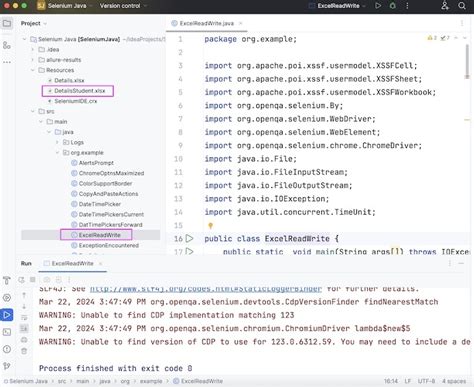This screenshot has width=474, height=387.
Task: Open the Git tool window branch icon
Action: point(7,366)
